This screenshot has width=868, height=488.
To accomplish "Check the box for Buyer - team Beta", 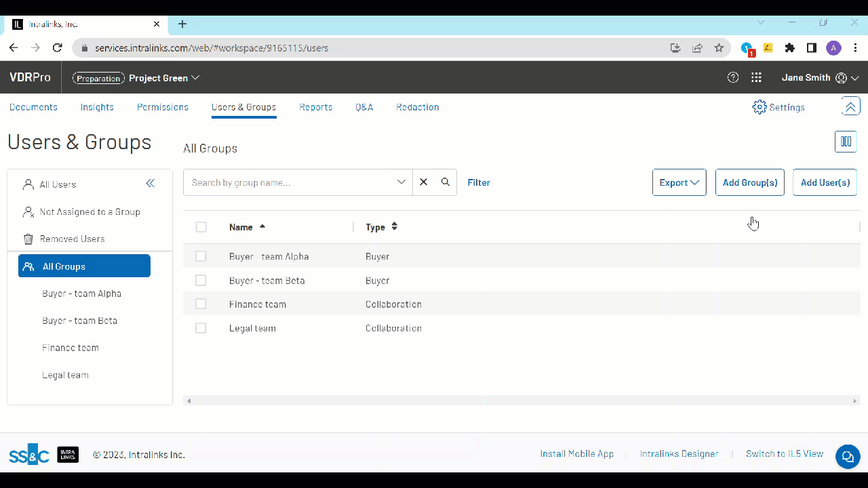I will [x=201, y=280].
